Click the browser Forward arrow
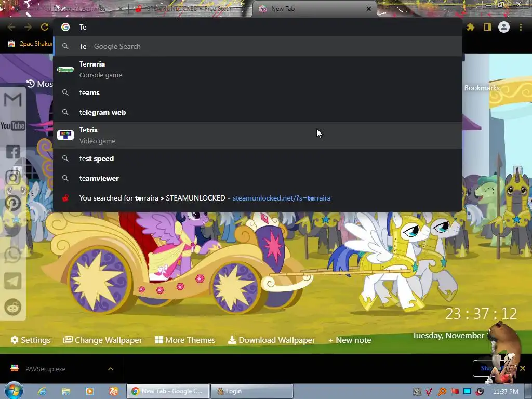This screenshot has width=532, height=399. point(28,27)
